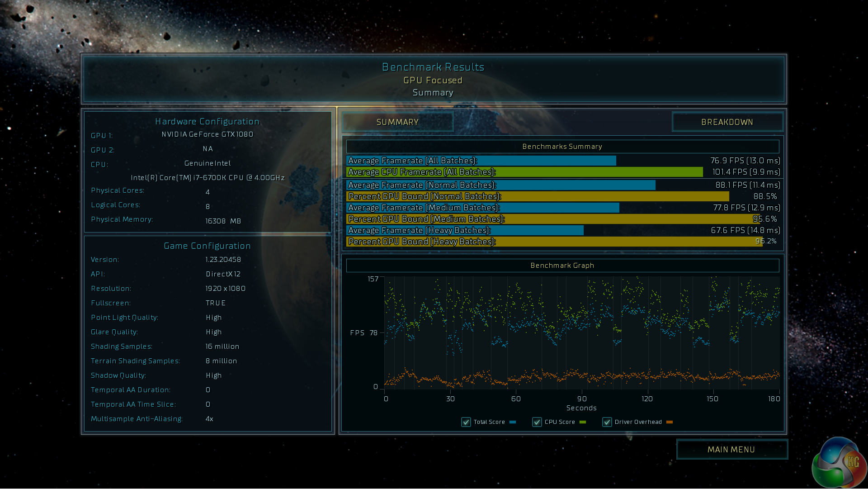
Task: Click the KG logo watermark icon
Action: (x=839, y=463)
